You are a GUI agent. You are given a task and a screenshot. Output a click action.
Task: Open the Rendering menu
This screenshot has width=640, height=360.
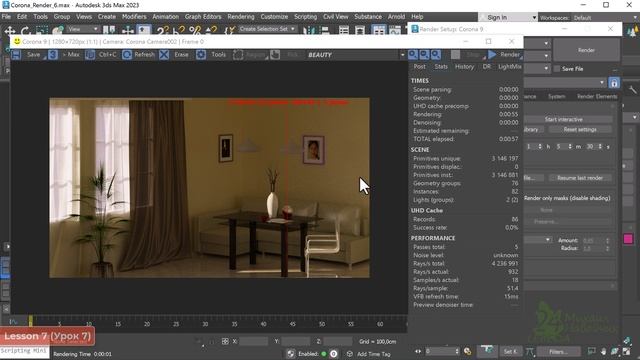click(x=241, y=17)
